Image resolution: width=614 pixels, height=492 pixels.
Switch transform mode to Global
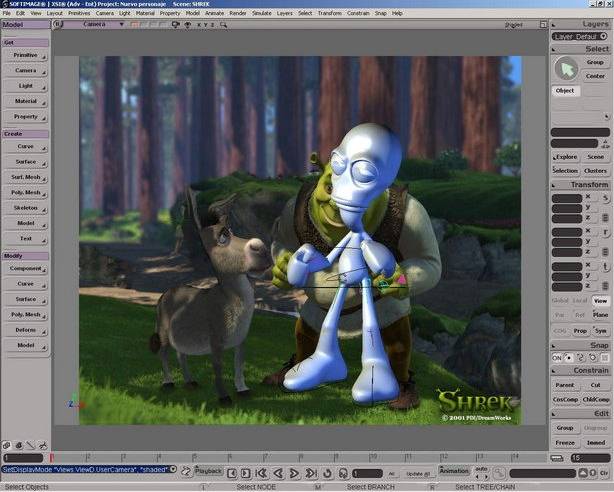pyautogui.click(x=560, y=301)
